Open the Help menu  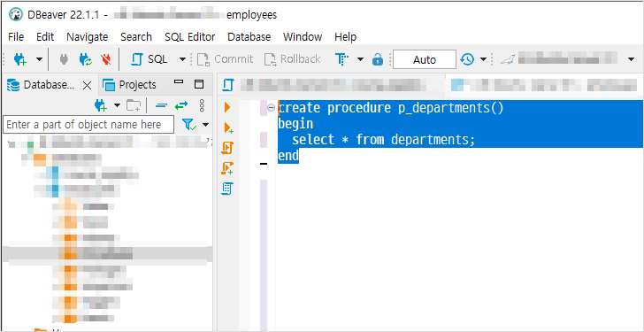coord(345,37)
